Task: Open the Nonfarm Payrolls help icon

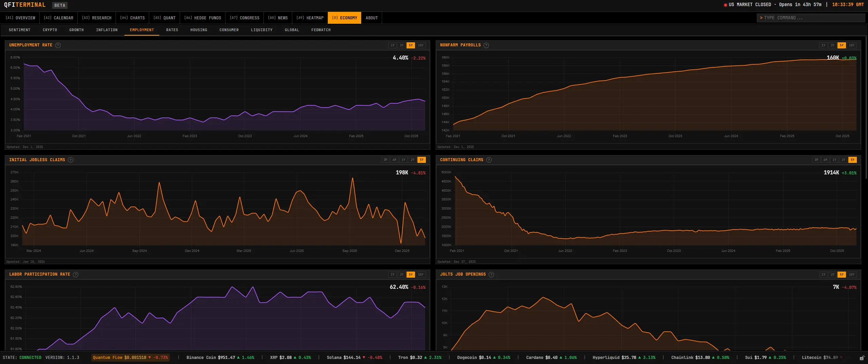Action: 486,45
